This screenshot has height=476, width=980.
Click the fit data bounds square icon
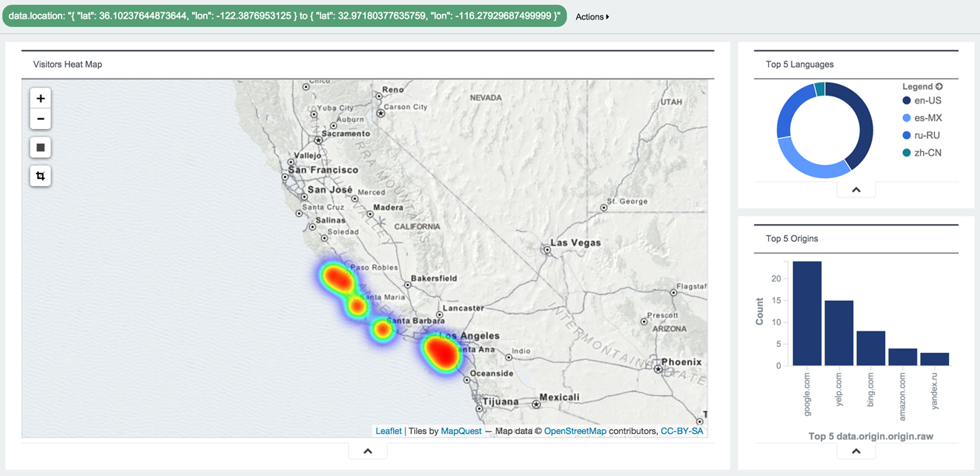coord(40,147)
